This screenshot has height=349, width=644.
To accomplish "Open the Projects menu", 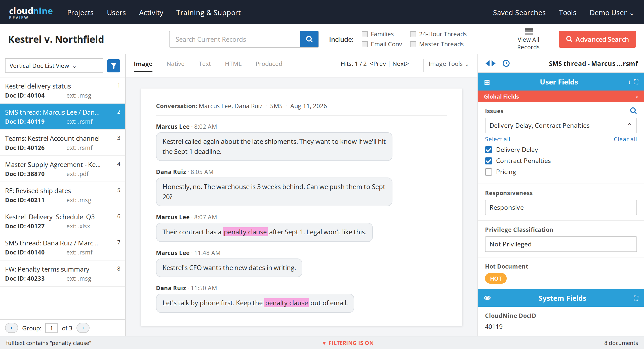I will [80, 13].
